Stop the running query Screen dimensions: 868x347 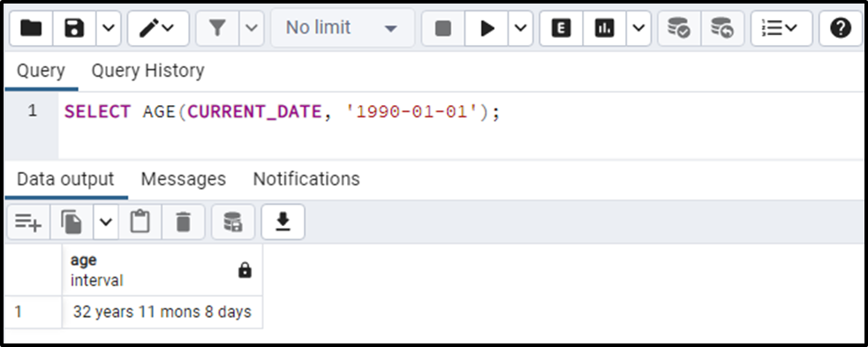click(x=443, y=27)
